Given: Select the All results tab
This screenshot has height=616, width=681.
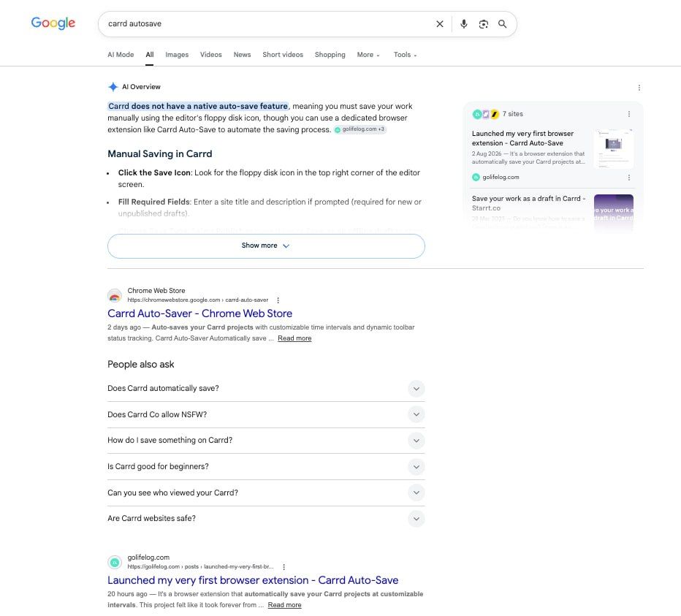Looking at the screenshot, I should coord(149,55).
